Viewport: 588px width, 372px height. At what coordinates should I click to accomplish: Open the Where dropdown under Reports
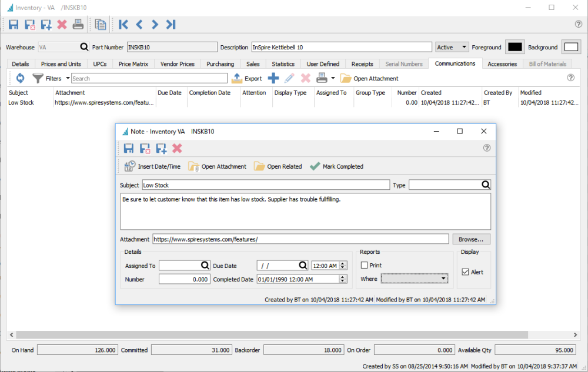click(415, 279)
